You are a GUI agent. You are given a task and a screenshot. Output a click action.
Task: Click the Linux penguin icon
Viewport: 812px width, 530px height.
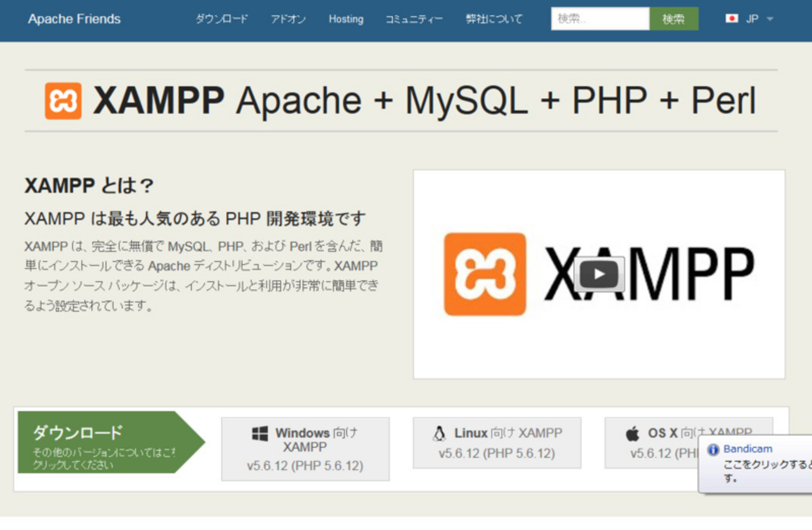click(x=439, y=433)
